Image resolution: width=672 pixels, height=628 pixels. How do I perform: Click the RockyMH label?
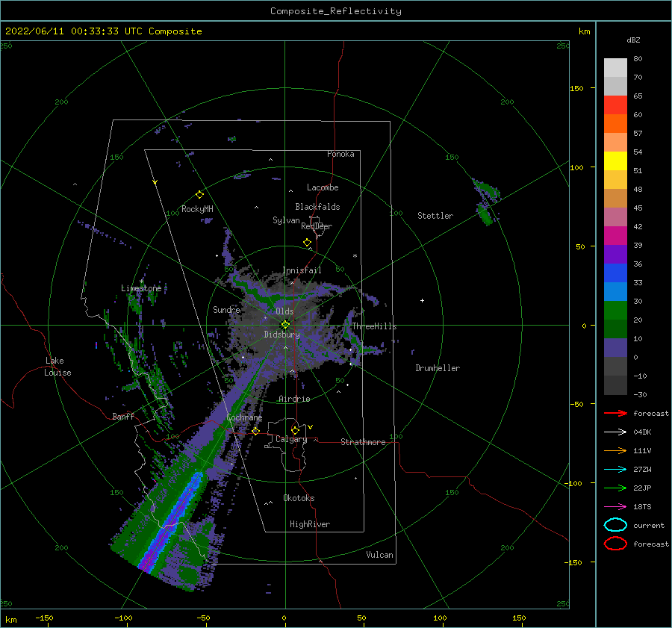pyautogui.click(x=197, y=209)
